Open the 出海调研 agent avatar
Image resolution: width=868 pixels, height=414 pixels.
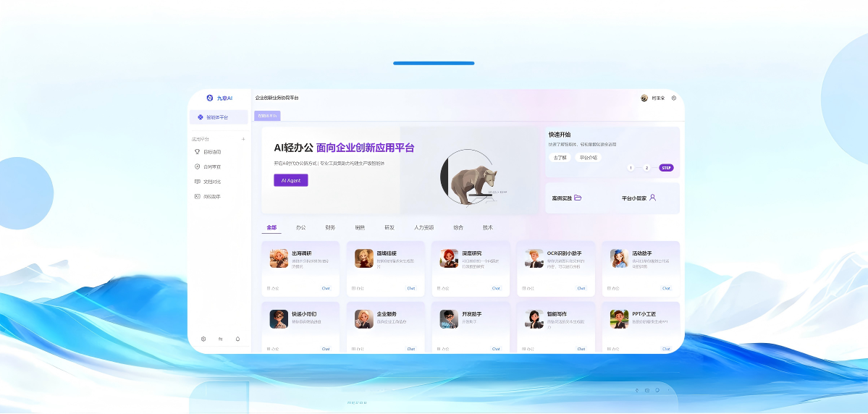click(x=279, y=258)
